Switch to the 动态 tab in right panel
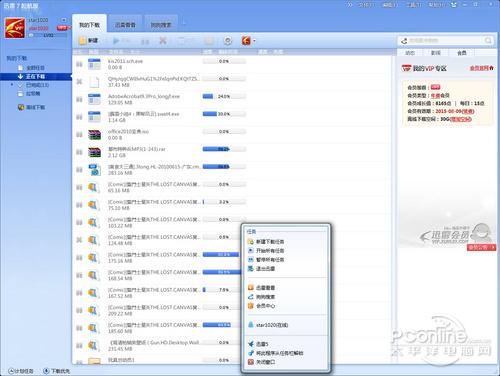 (410, 53)
